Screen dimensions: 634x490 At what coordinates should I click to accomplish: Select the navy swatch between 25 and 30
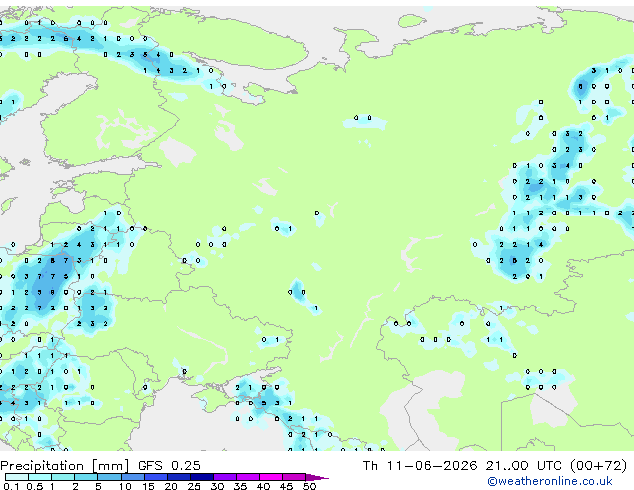pos(202,477)
